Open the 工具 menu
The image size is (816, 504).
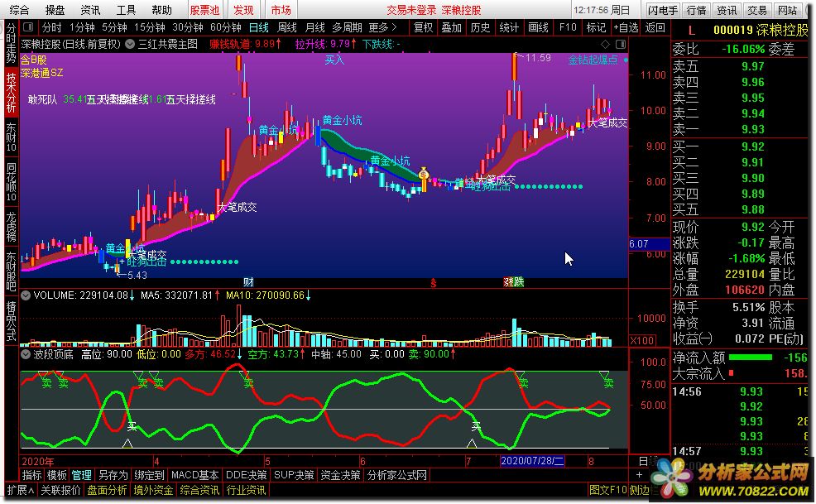coord(126,10)
